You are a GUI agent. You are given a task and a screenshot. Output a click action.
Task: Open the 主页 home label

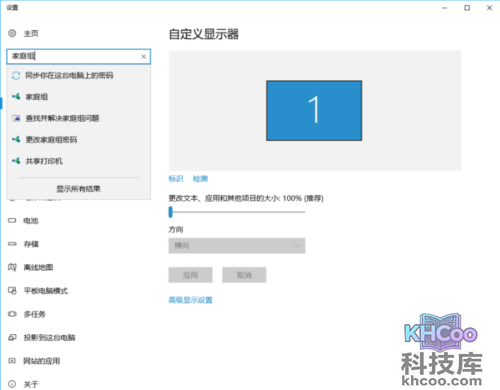tap(31, 34)
